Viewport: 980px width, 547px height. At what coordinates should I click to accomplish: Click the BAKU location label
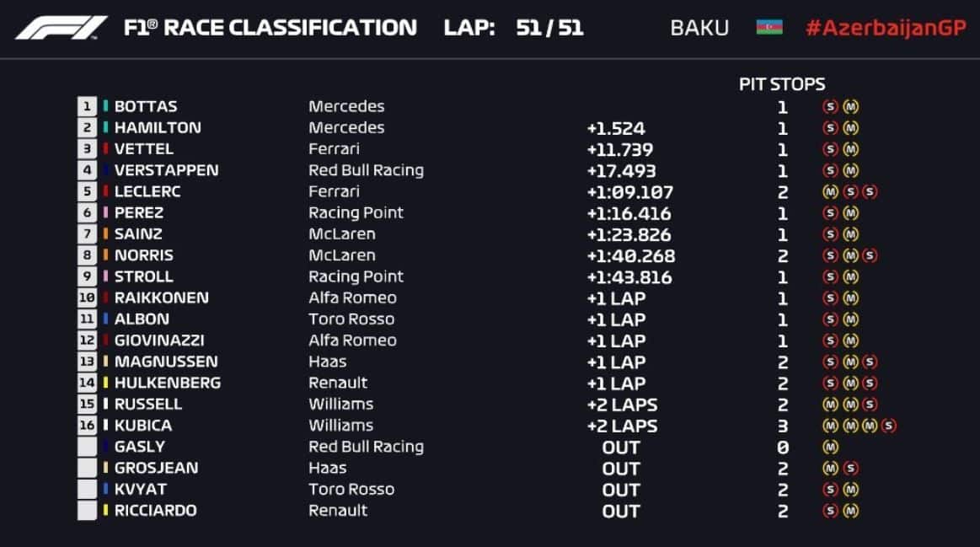[x=699, y=28]
